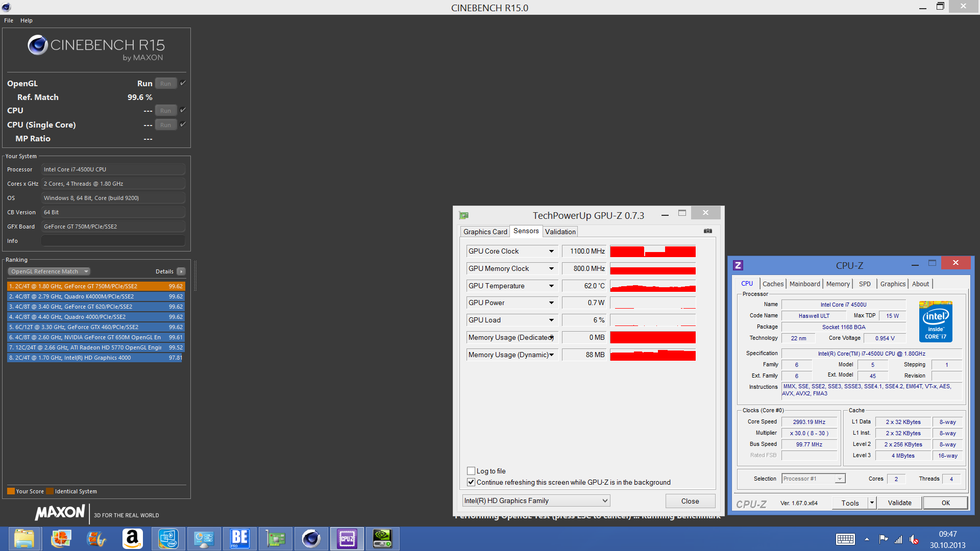This screenshot has height=551, width=980.
Task: Open CPU-Z Processor #1 selection dropdown
Action: 814,479
